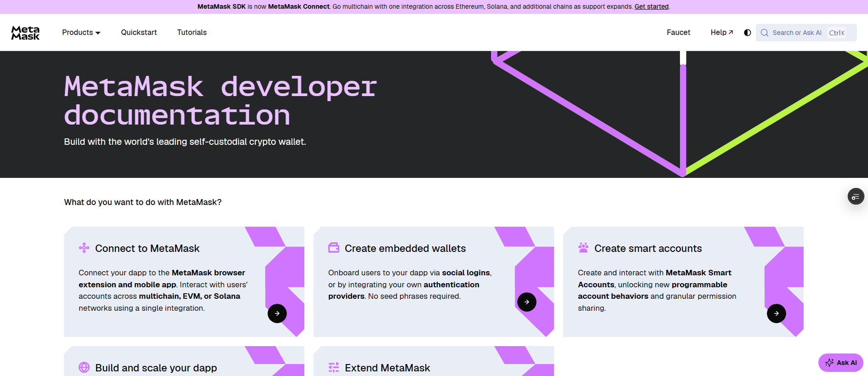Click the globe icon beside Build and scale
868x376 pixels.
coord(84,367)
